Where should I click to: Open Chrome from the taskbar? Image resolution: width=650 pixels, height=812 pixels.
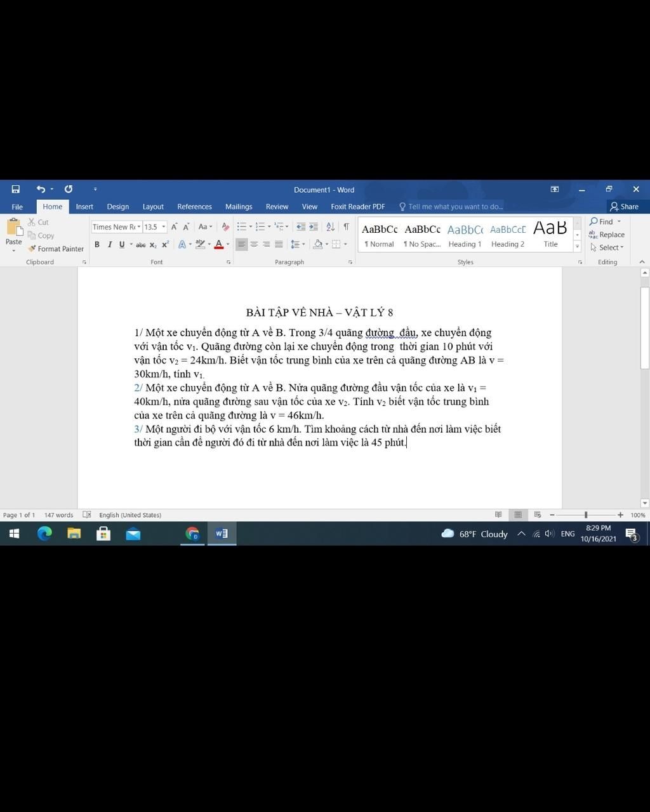coord(192,534)
